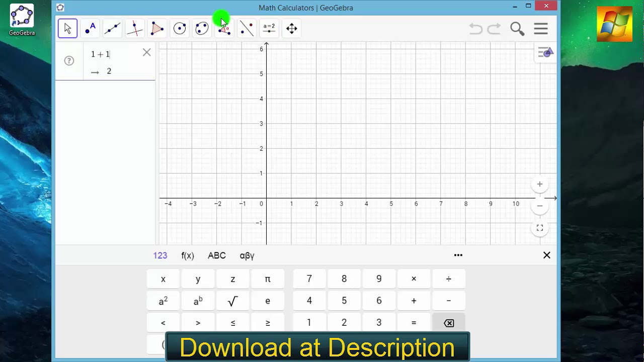Close the virtual keyboard
The width and height of the screenshot is (644, 362).
(x=547, y=255)
